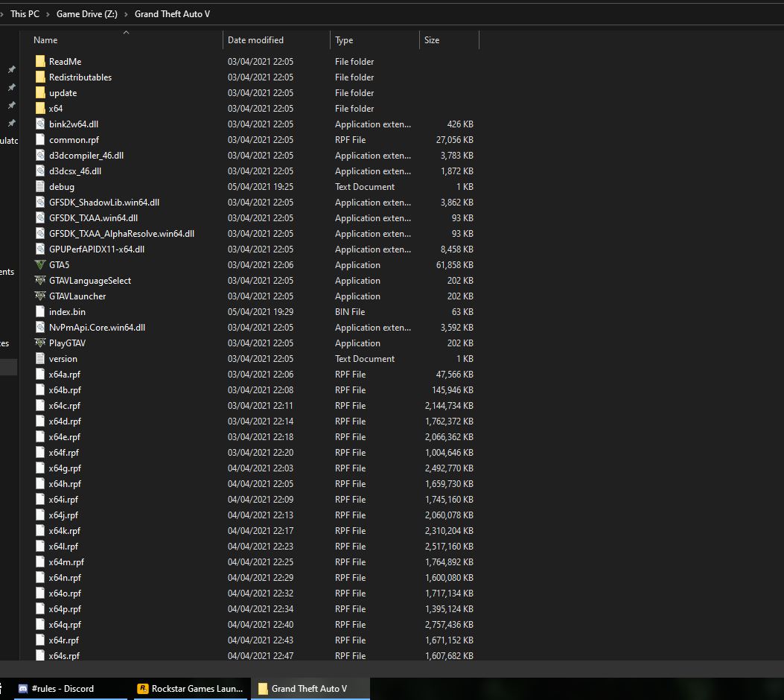Switch to Rockstar Games Launcher taskbar button

[x=190, y=689]
